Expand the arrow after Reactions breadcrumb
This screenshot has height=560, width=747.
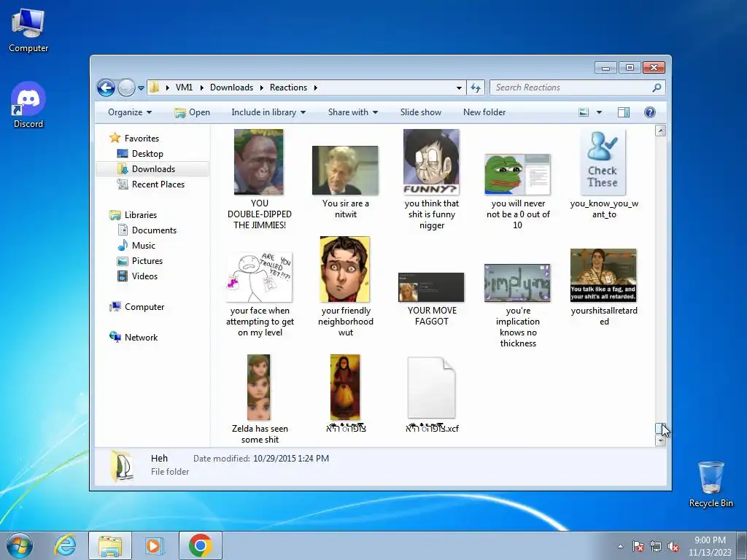315,87
